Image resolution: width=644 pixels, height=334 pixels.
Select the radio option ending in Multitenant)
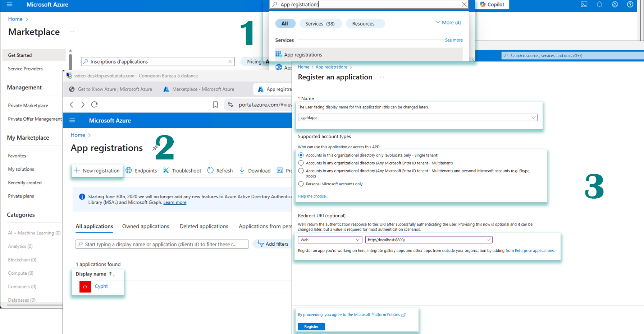pyautogui.click(x=301, y=163)
